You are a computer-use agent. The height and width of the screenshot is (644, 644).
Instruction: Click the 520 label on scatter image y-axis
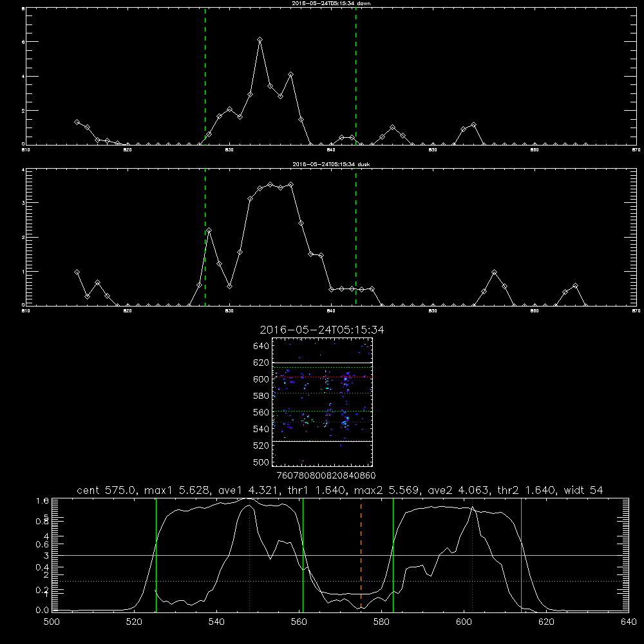pyautogui.click(x=261, y=446)
